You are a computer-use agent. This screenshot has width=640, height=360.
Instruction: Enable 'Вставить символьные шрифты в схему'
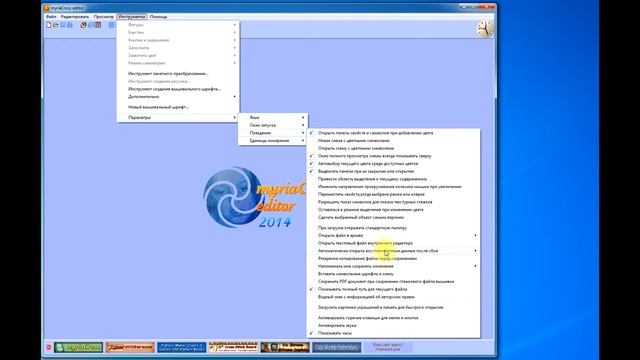click(x=393, y=274)
